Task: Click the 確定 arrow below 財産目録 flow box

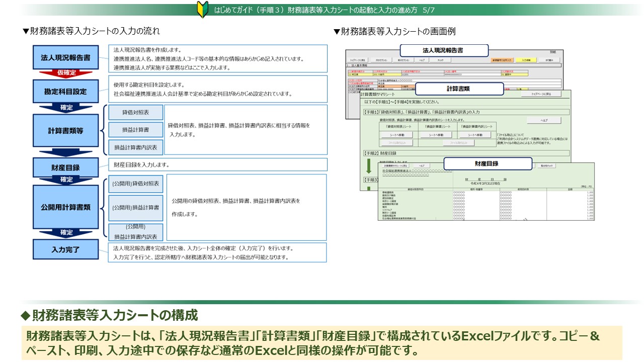Action: (66, 179)
